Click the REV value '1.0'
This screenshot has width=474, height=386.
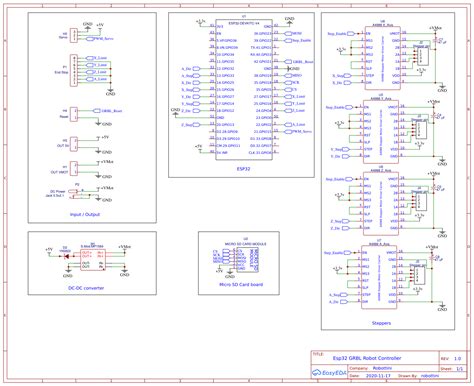457,359
